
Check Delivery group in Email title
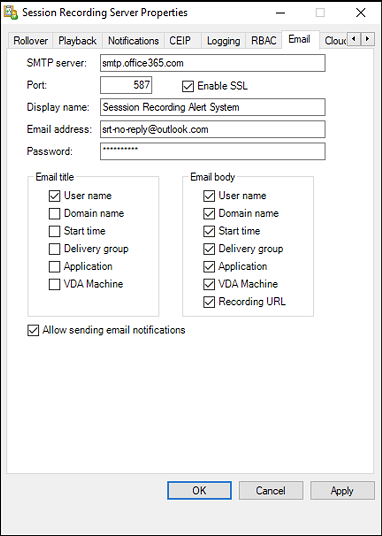(54, 249)
